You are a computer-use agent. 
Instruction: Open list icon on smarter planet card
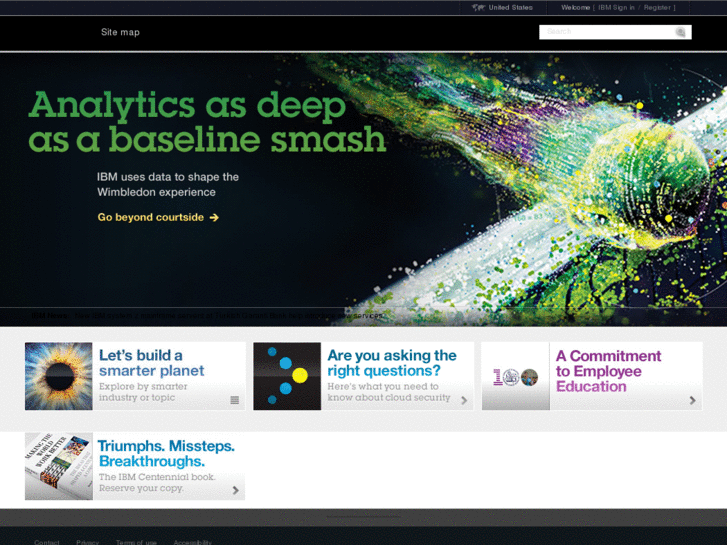(x=235, y=400)
